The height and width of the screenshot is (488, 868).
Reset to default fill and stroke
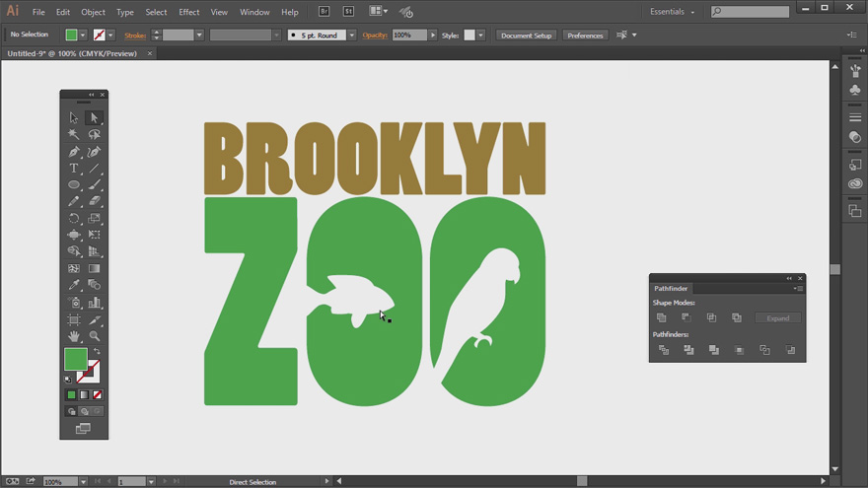click(x=68, y=380)
